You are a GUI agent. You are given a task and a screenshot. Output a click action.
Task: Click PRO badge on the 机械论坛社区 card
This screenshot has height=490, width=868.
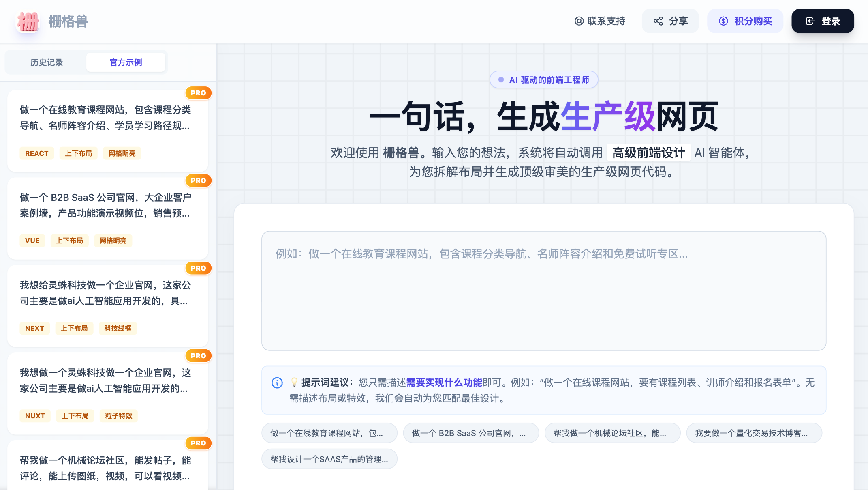(x=199, y=443)
